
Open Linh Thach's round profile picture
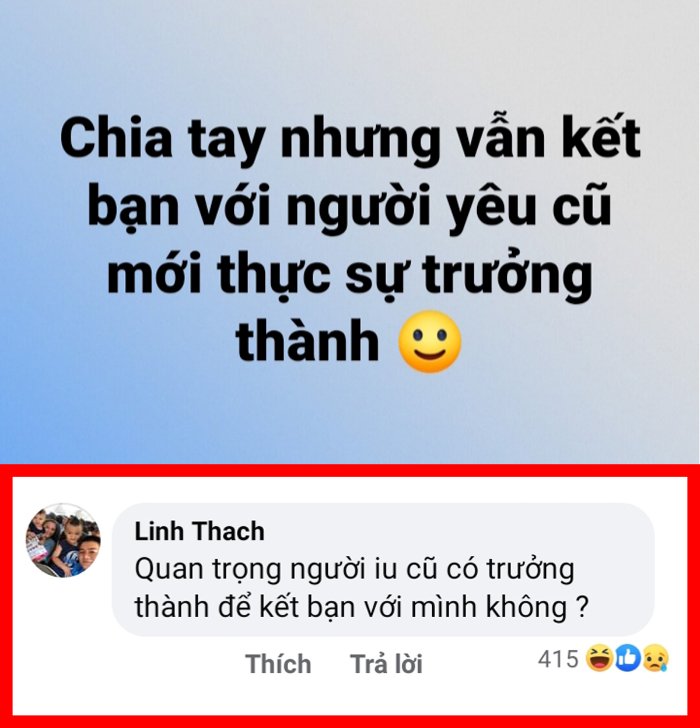(63, 540)
